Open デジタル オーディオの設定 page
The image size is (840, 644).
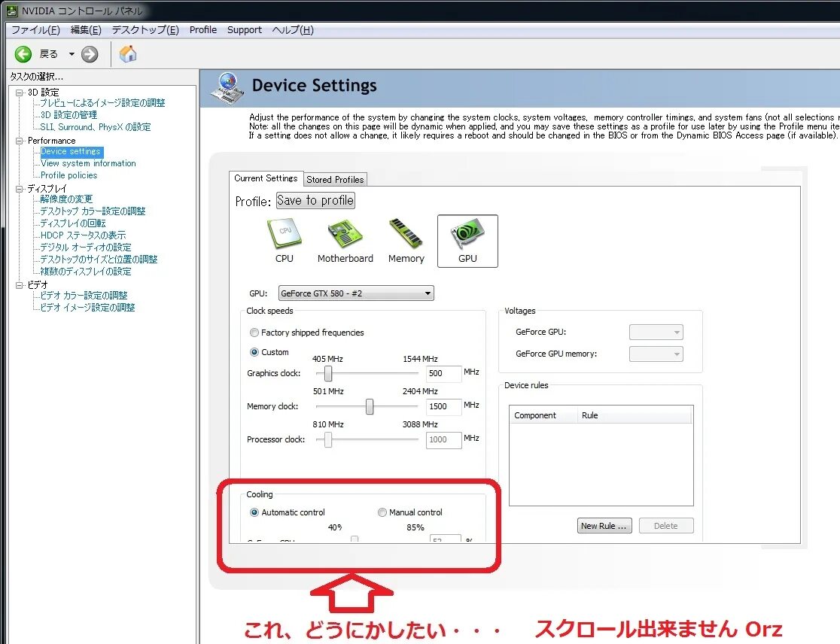coord(86,248)
